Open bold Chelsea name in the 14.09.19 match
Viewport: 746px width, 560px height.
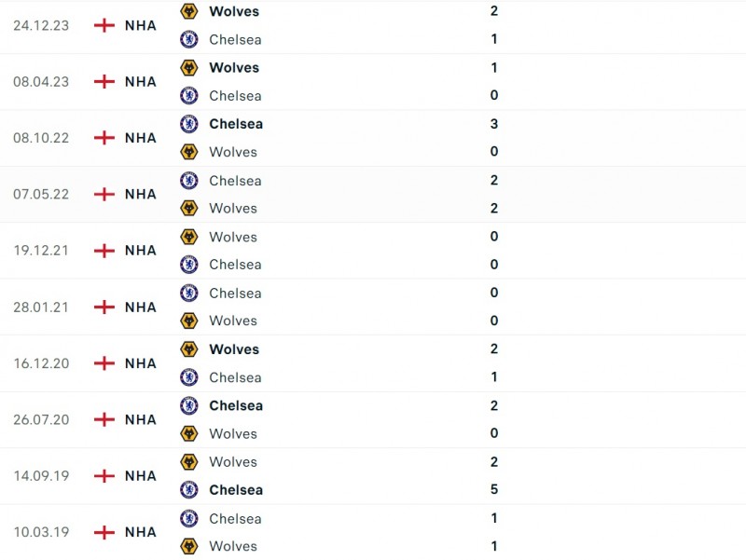point(236,490)
